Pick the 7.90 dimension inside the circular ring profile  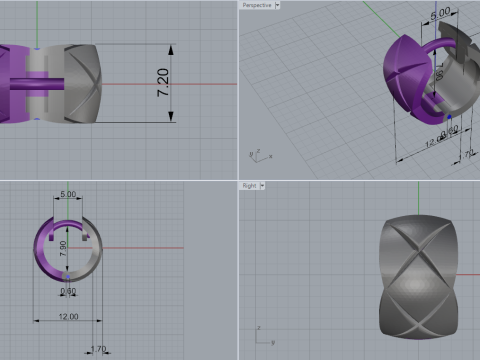tap(63, 249)
